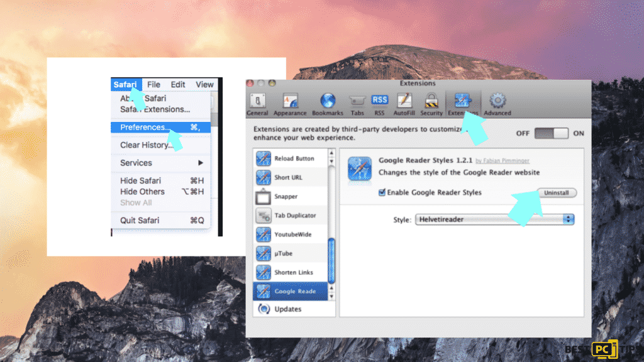Image resolution: width=644 pixels, height=362 pixels.
Task: Expand the Services submenu arrow
Action: coord(201,163)
